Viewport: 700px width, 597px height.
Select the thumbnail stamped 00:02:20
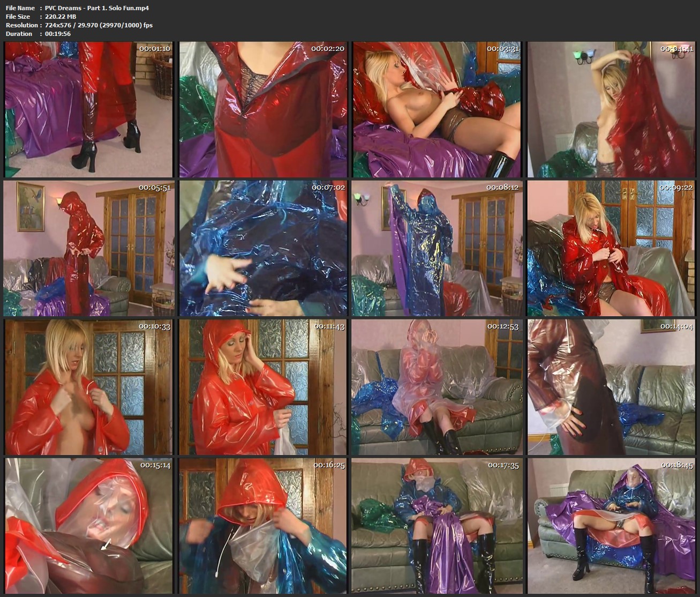click(263, 110)
